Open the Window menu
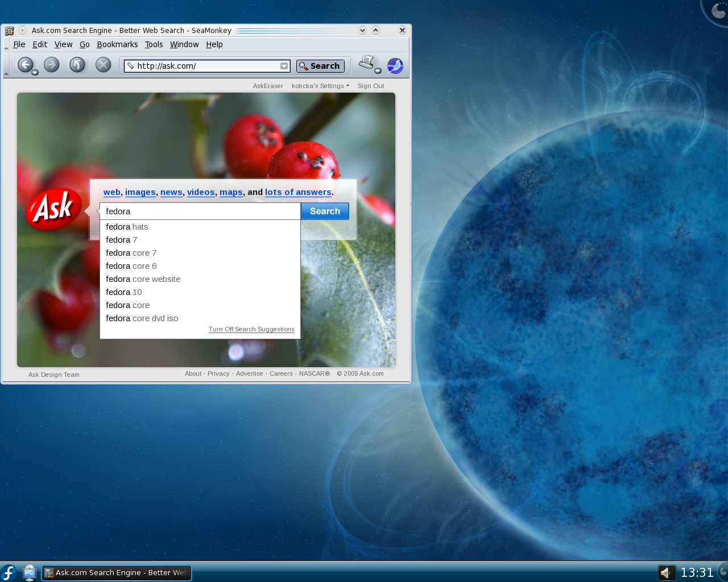 pos(184,44)
